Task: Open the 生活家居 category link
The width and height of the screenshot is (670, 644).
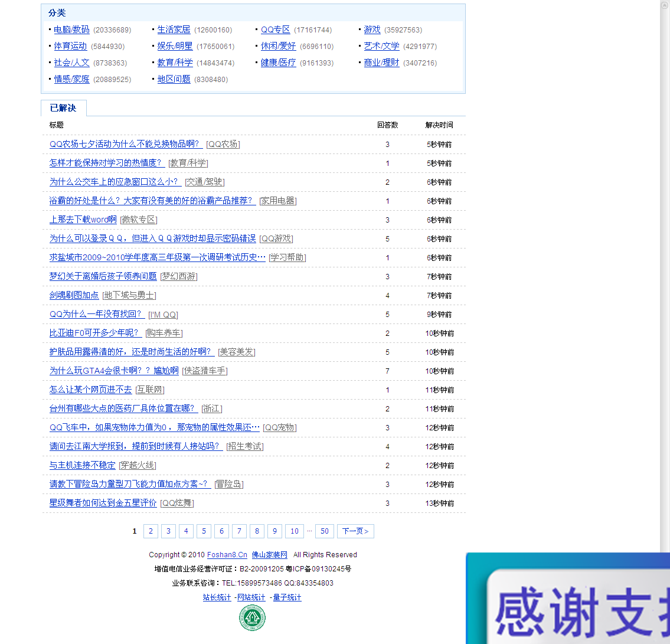Action: click(x=174, y=30)
